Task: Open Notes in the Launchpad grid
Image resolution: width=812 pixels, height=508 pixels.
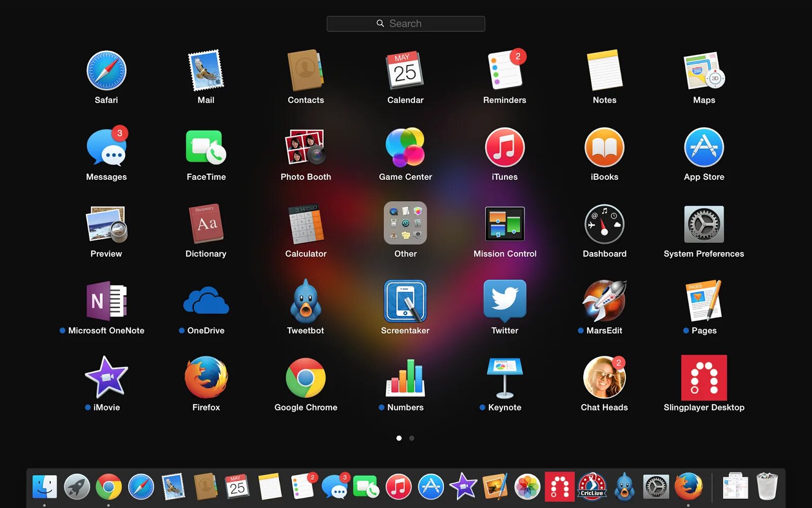Action: (x=604, y=71)
